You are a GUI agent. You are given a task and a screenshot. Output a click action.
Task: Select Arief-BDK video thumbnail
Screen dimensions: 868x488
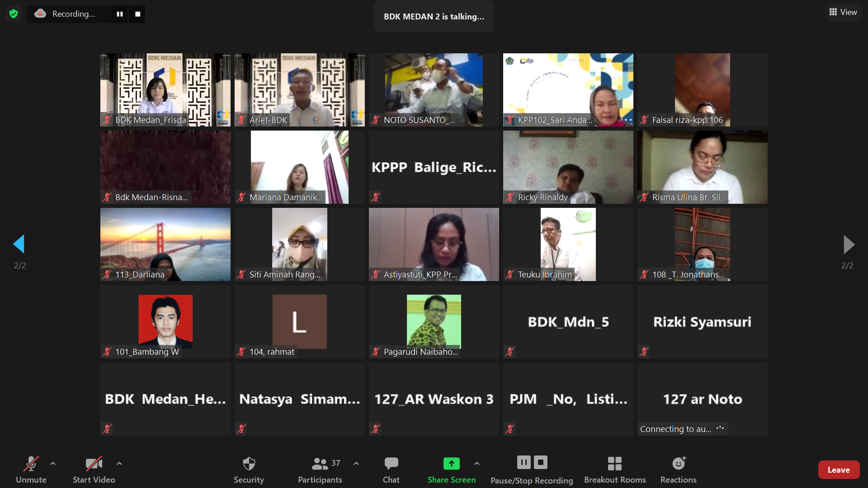299,89
